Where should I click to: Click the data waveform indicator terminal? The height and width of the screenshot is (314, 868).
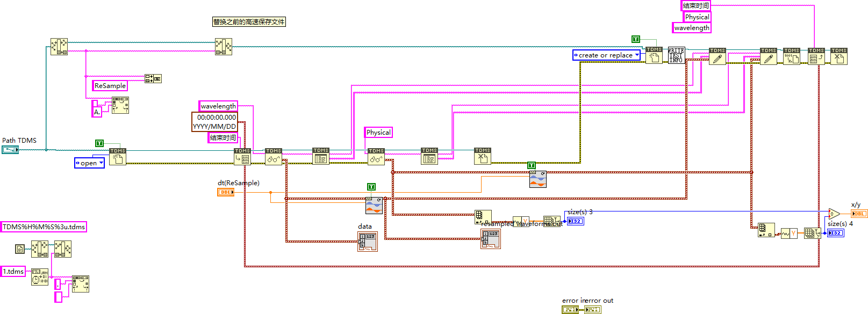click(x=368, y=242)
